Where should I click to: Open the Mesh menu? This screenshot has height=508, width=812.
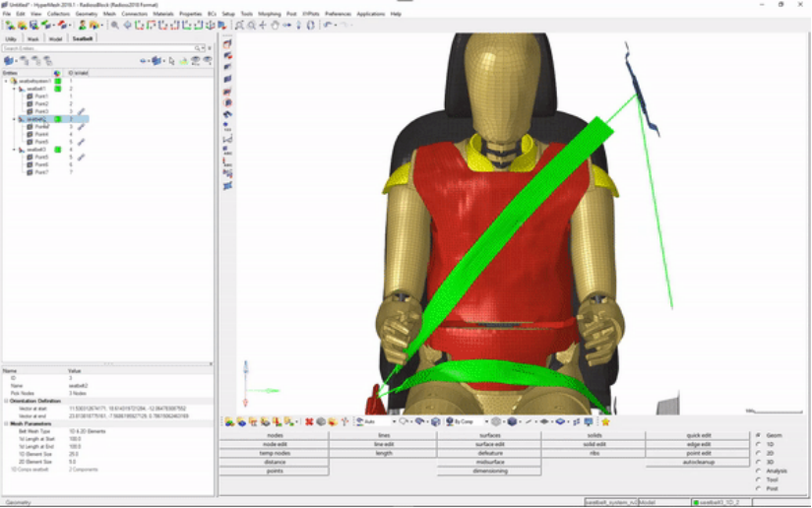109,14
